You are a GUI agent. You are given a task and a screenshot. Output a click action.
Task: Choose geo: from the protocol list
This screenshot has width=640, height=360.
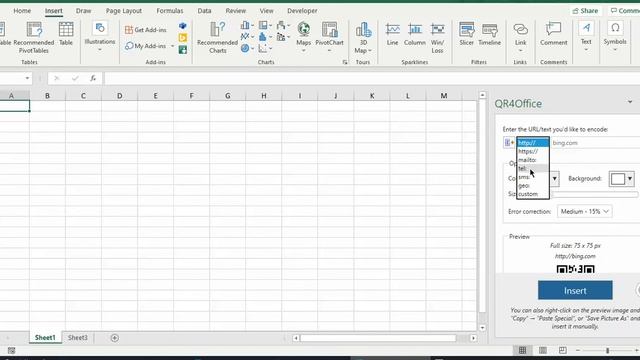(533, 185)
